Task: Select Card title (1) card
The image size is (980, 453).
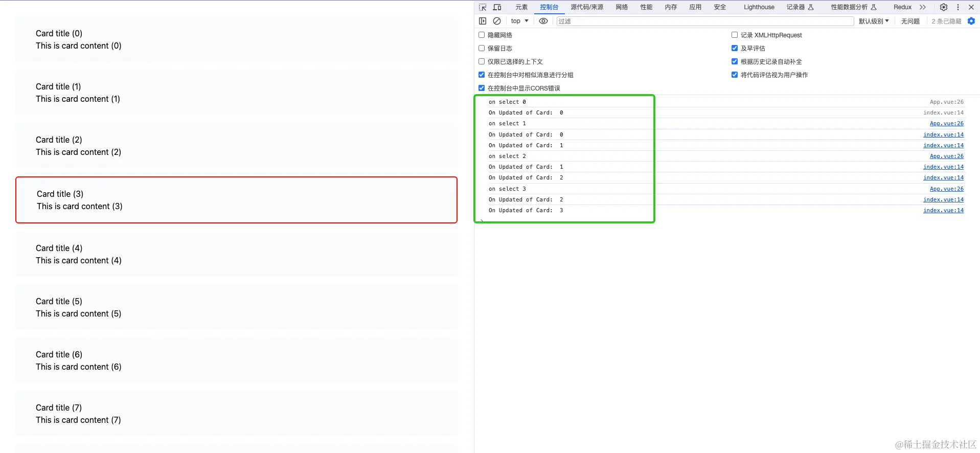Action: point(236,93)
